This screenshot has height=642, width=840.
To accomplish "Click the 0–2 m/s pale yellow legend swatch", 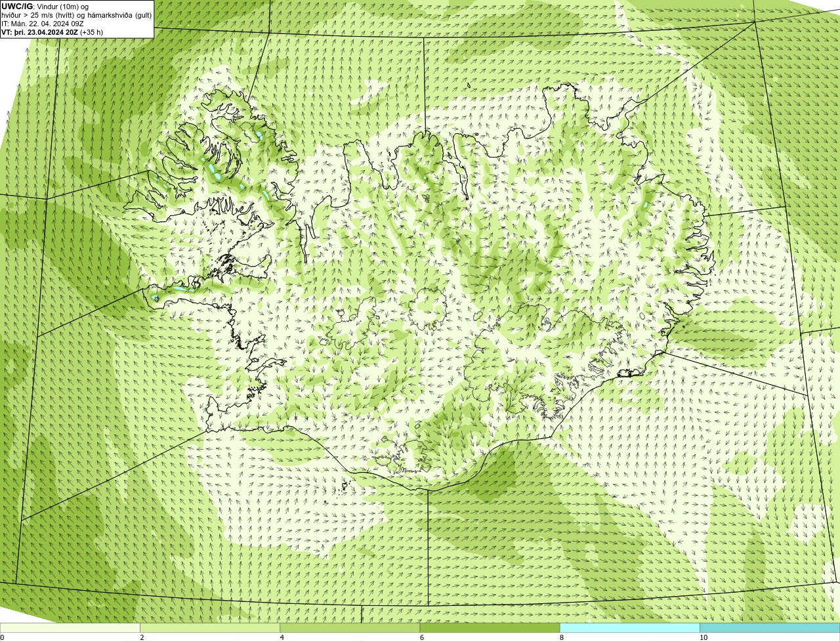I will click(70, 628).
